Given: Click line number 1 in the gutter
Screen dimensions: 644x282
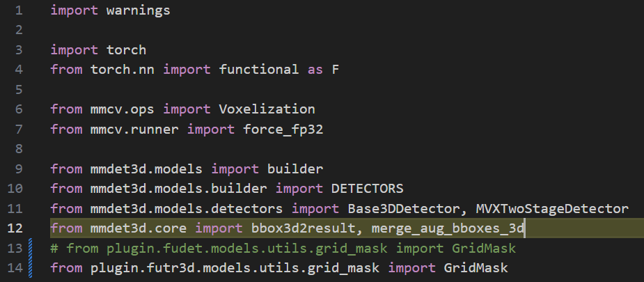Looking at the screenshot, I should click(x=19, y=11).
